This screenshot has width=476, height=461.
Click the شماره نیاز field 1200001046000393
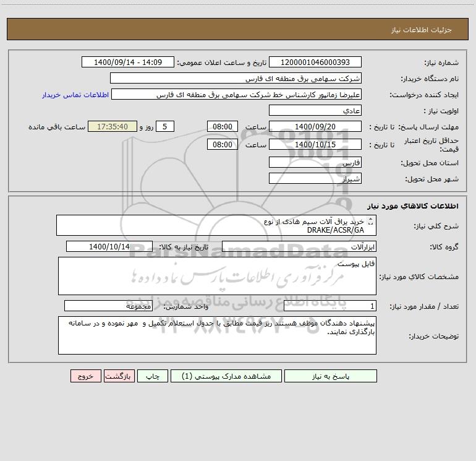(x=315, y=62)
